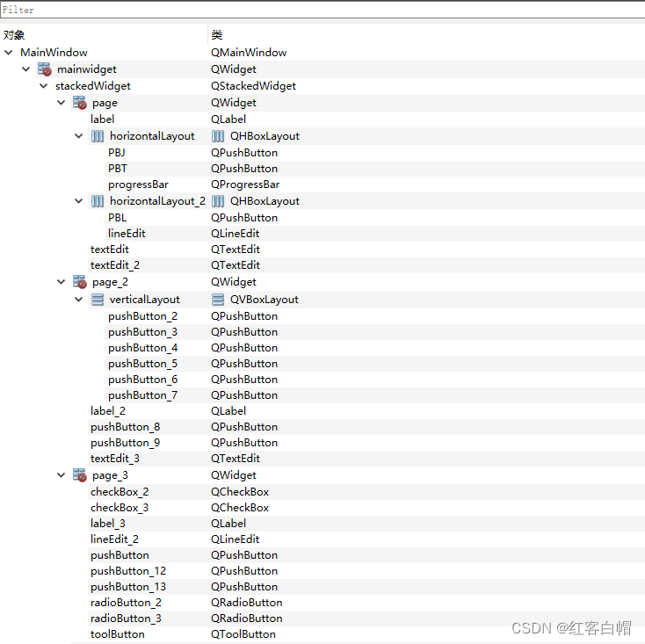The width and height of the screenshot is (645, 644).
Task: Select the pushButton_7 object
Action: click(142, 395)
